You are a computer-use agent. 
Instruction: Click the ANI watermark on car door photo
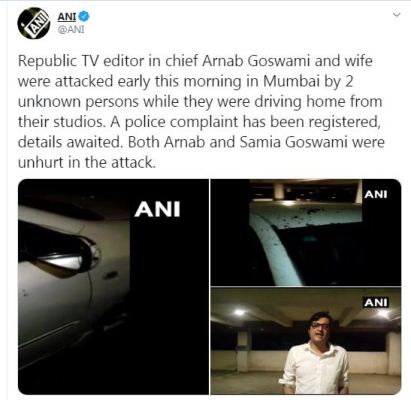[x=157, y=209]
